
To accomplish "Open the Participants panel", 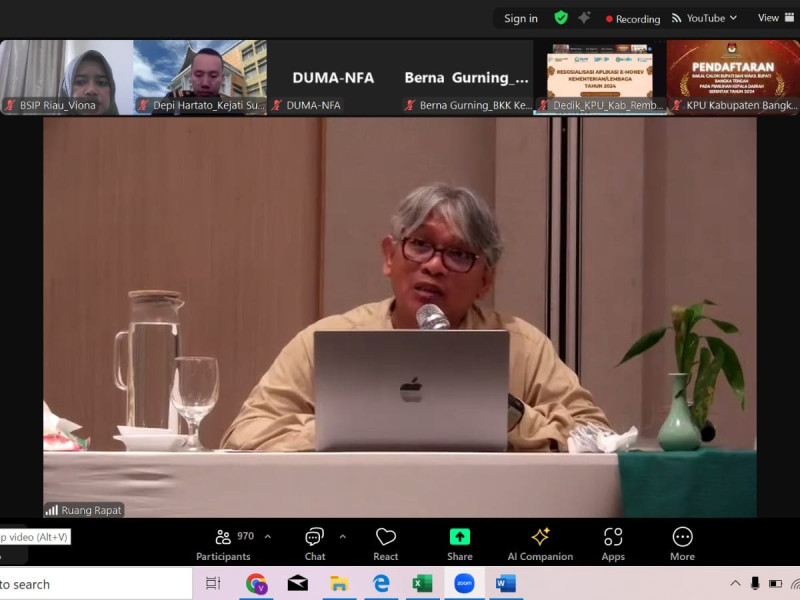I will click(223, 543).
